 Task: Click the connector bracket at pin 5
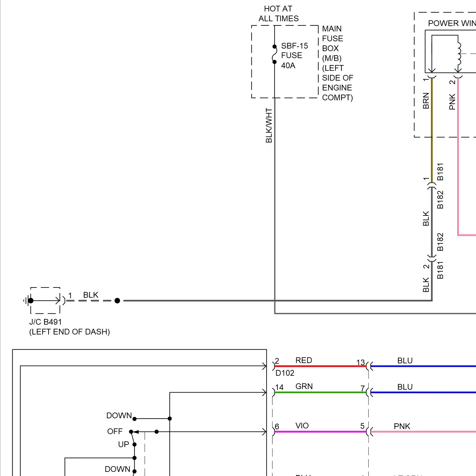[x=369, y=432]
